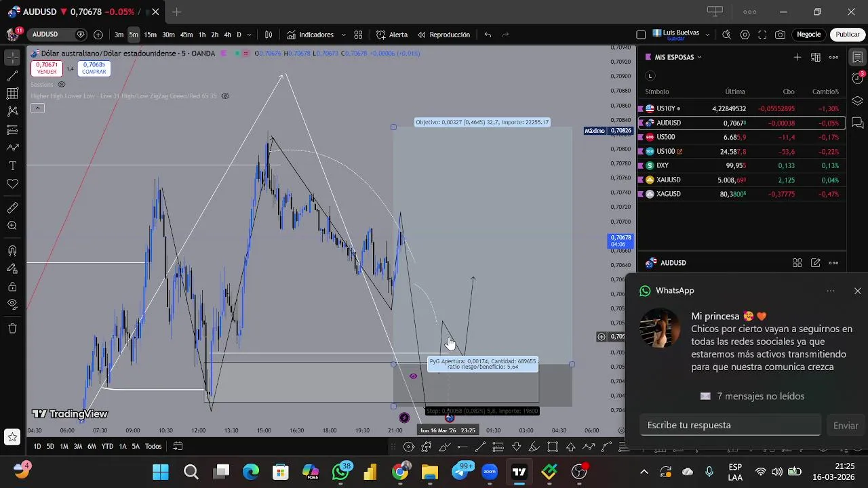Undo the last chart action
Image resolution: width=868 pixels, height=488 pixels.
tap(488, 35)
